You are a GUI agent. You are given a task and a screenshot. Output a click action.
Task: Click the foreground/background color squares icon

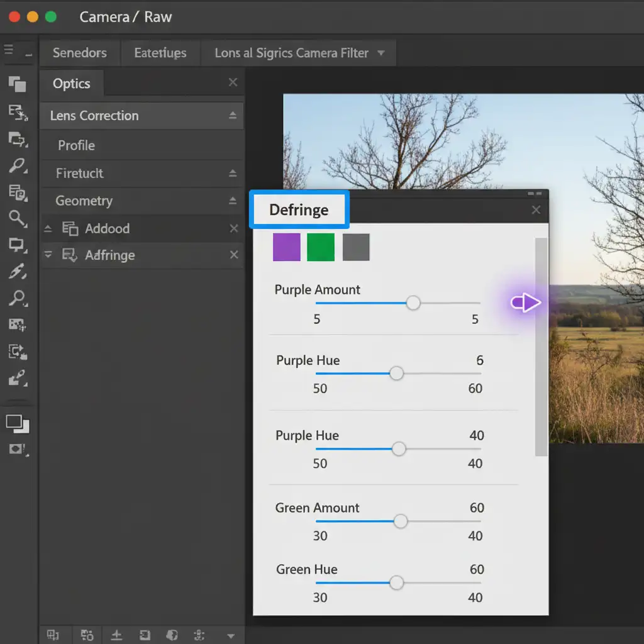pos(18,424)
